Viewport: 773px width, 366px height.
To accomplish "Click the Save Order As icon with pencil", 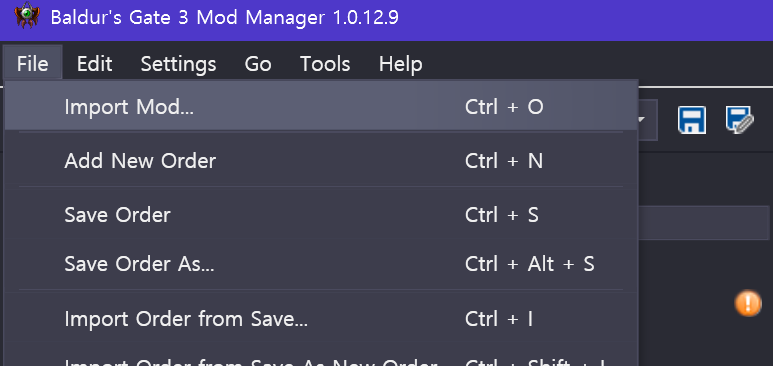I will tap(739, 120).
